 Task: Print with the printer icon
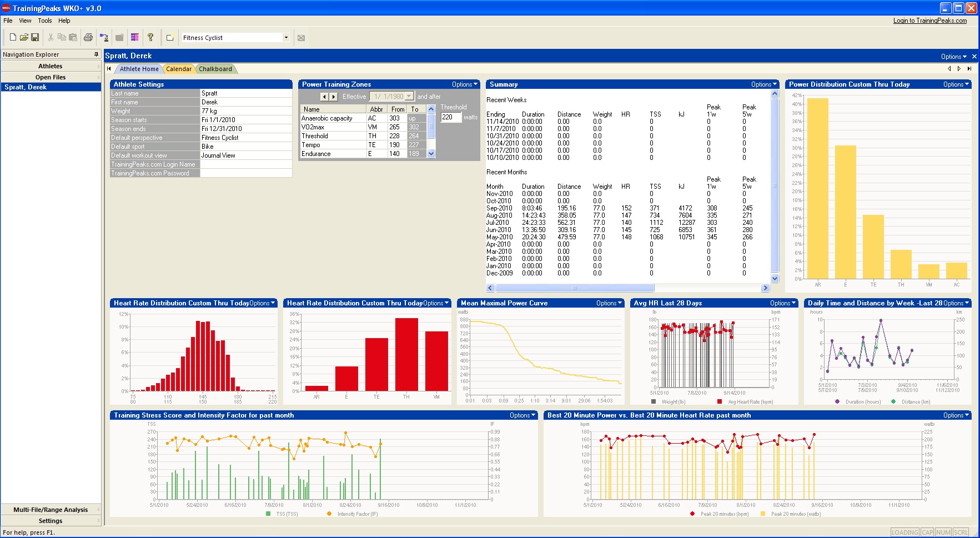click(88, 37)
